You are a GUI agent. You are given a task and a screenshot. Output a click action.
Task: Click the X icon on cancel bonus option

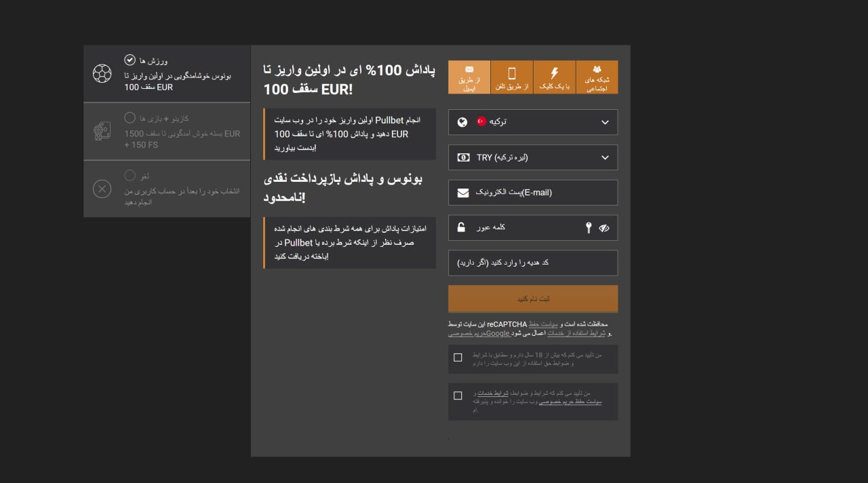pos(102,189)
